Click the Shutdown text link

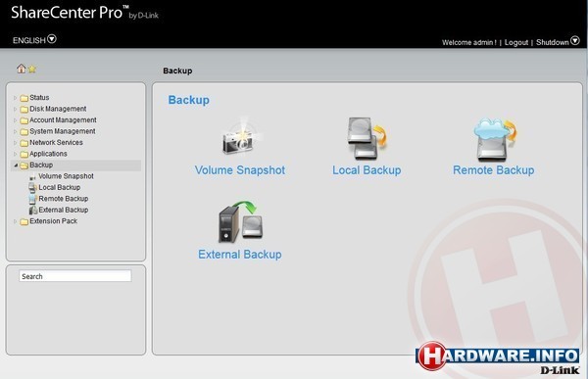click(x=553, y=42)
